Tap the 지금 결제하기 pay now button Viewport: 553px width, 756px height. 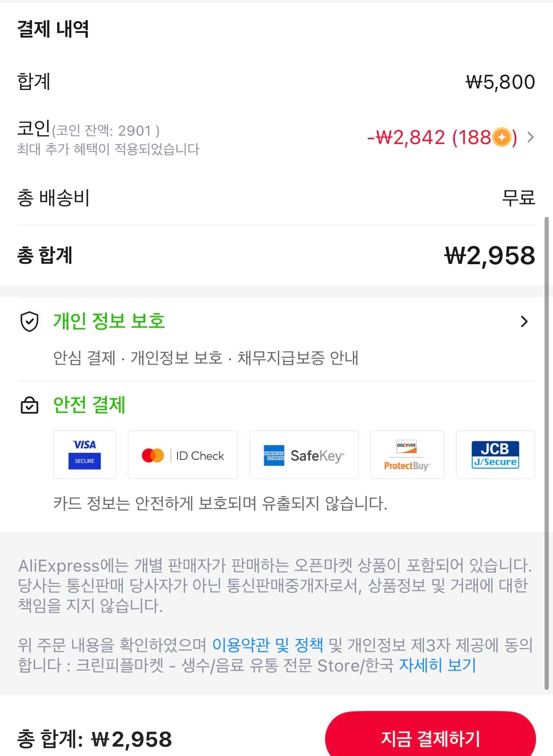point(430,735)
